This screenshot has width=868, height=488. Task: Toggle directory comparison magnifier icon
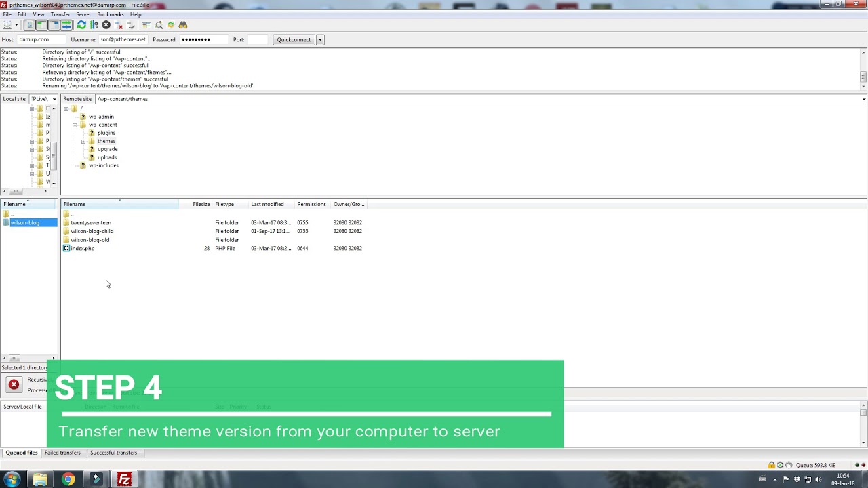pos(159,25)
